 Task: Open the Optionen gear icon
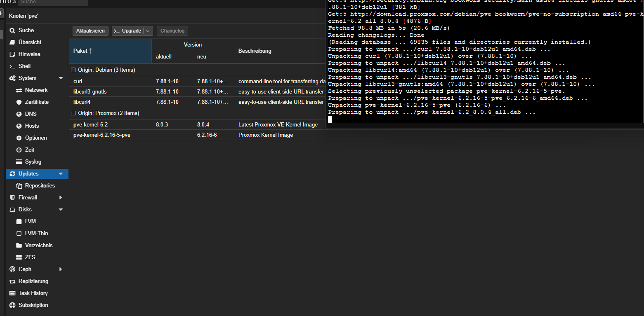pos(19,138)
